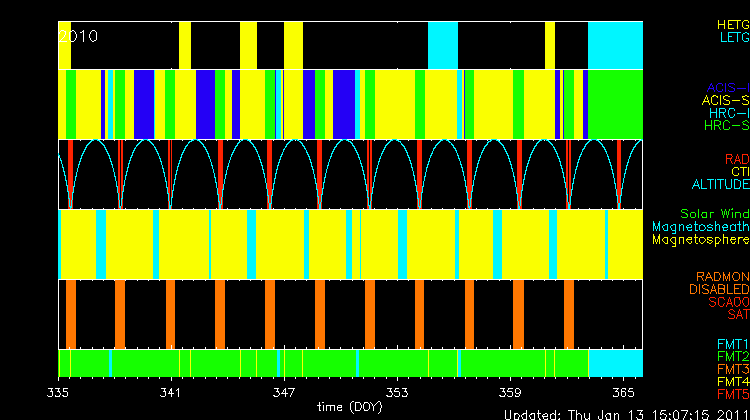
Task: Click the LETG legend label
Action: pyautogui.click(x=732, y=38)
